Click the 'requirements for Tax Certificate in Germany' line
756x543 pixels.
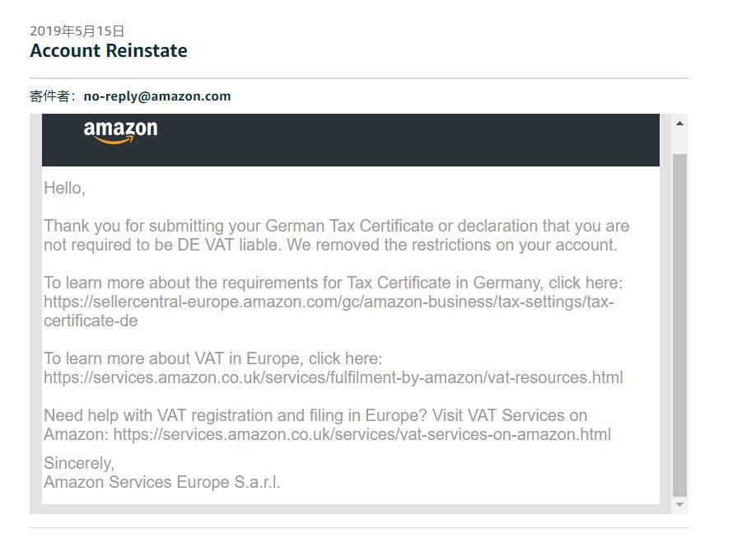click(x=333, y=283)
